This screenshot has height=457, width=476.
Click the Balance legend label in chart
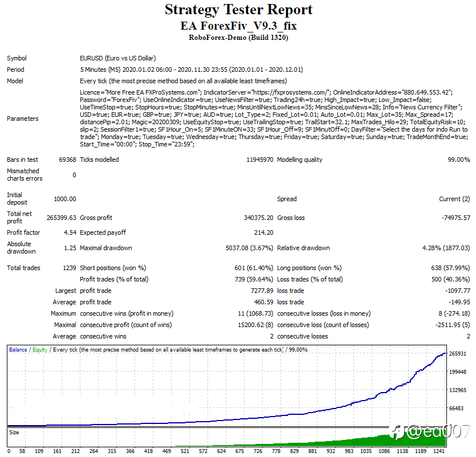point(18,349)
